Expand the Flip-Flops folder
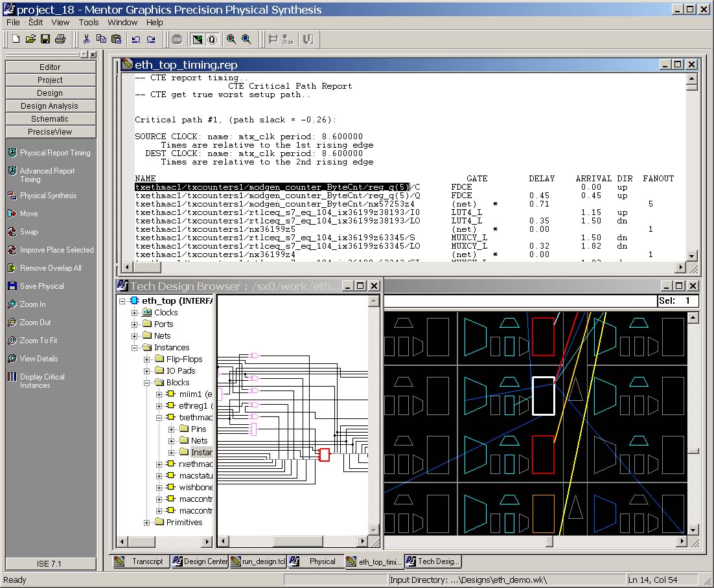Screen dimensions: 714x588 146,359
